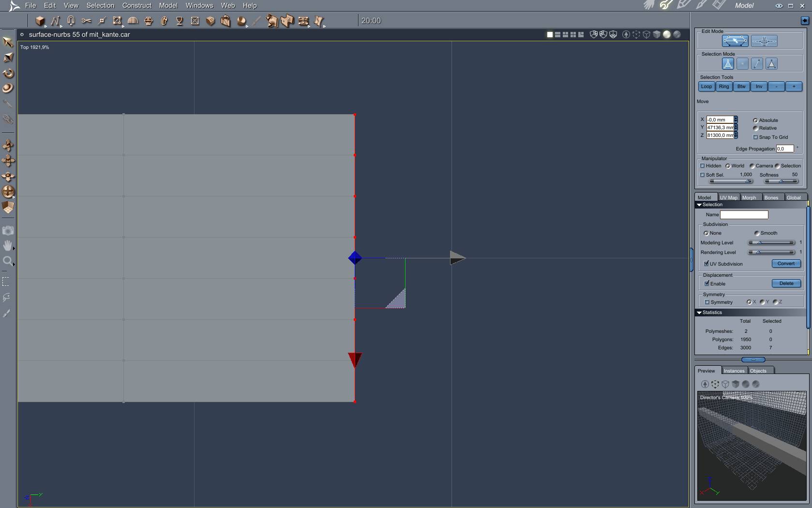Pick the hand pan tool
812x508 pixels.
pyautogui.click(x=8, y=246)
